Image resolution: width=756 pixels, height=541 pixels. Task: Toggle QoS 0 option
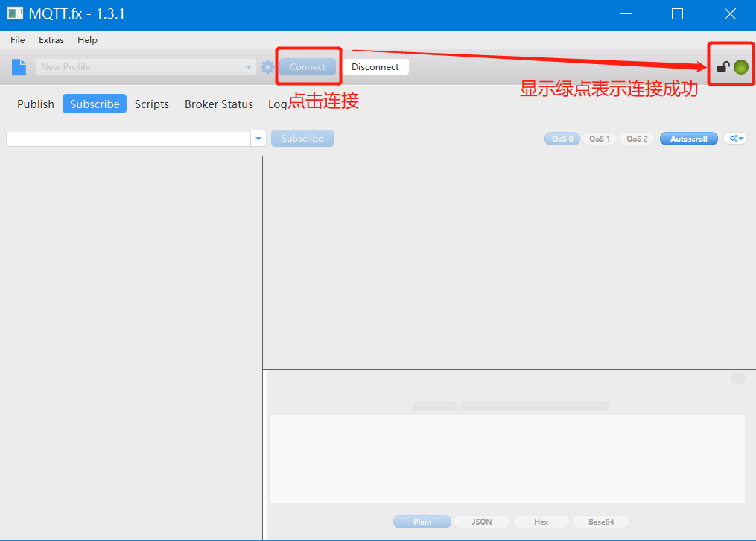point(562,139)
